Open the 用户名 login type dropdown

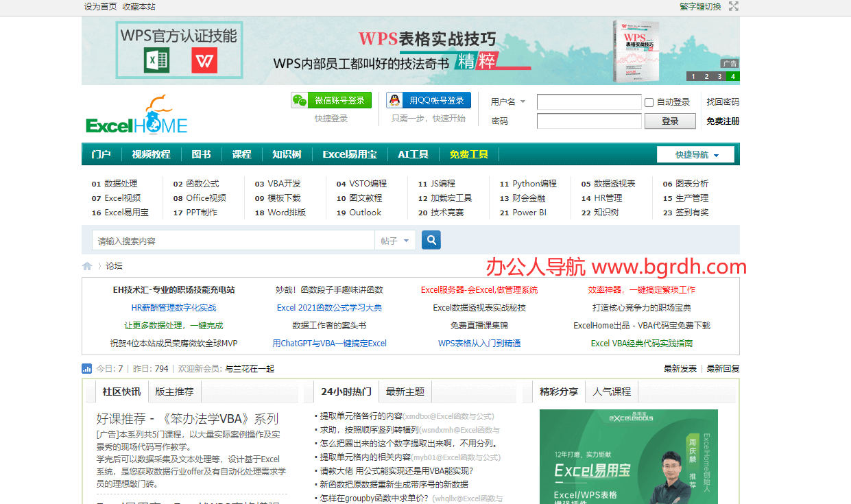tap(523, 101)
